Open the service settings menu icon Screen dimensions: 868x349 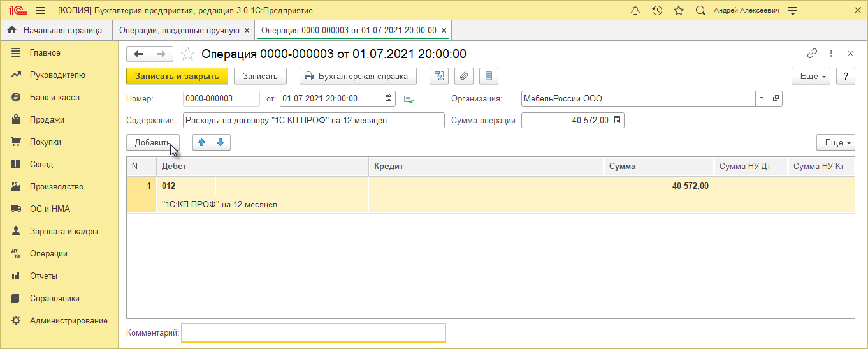coord(793,11)
